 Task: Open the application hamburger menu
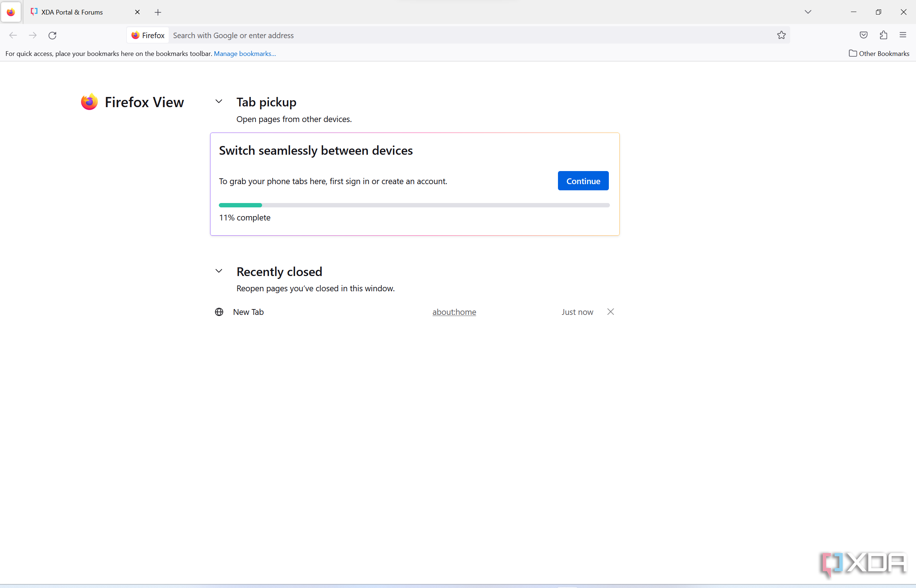903,36
